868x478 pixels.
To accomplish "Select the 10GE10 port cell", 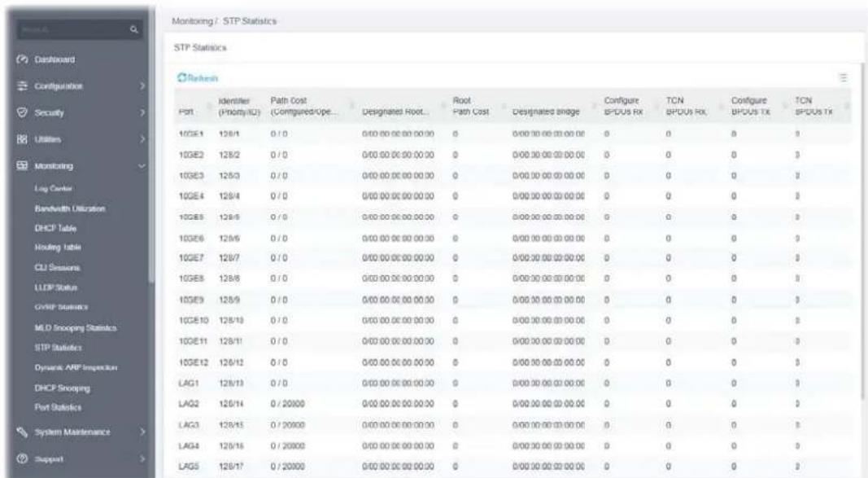I will pos(193,320).
